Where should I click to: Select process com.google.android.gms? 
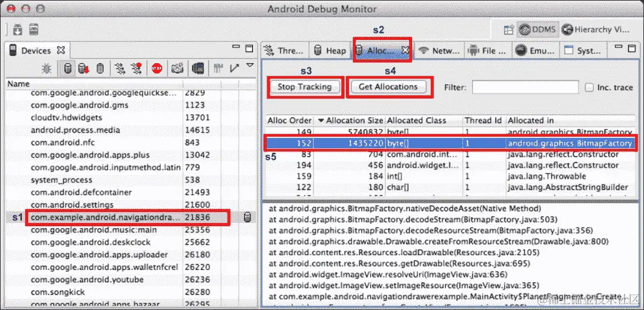point(131,105)
